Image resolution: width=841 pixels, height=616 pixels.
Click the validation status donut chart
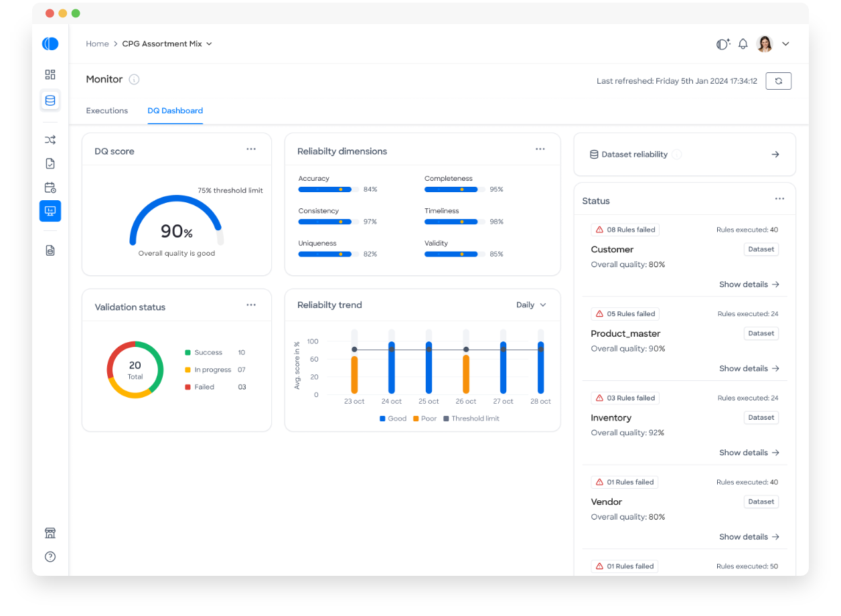pyautogui.click(x=135, y=370)
